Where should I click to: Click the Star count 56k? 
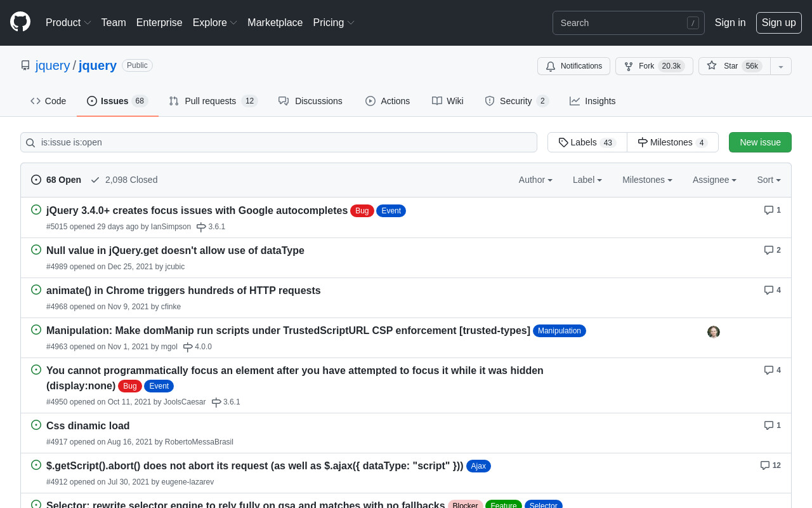[x=752, y=66]
